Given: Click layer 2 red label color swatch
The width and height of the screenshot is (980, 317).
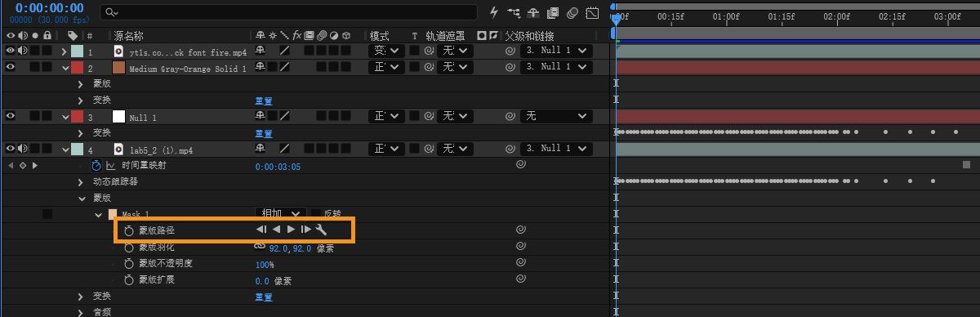Looking at the screenshot, I should click(78, 67).
